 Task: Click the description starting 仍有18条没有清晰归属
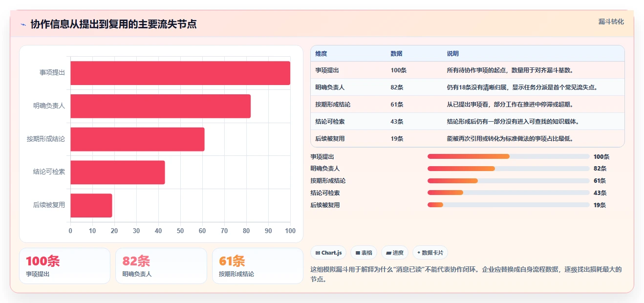coord(522,87)
